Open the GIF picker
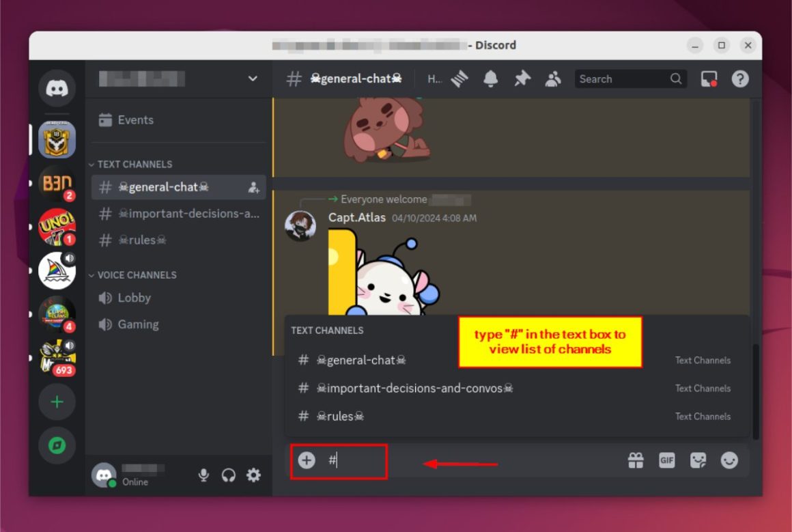The width and height of the screenshot is (792, 532). (x=666, y=460)
